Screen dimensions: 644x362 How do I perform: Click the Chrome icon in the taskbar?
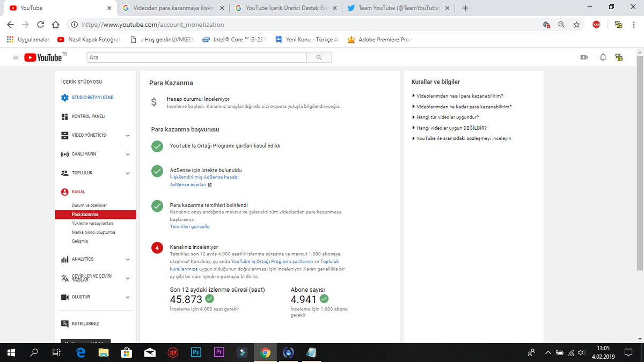(265, 352)
